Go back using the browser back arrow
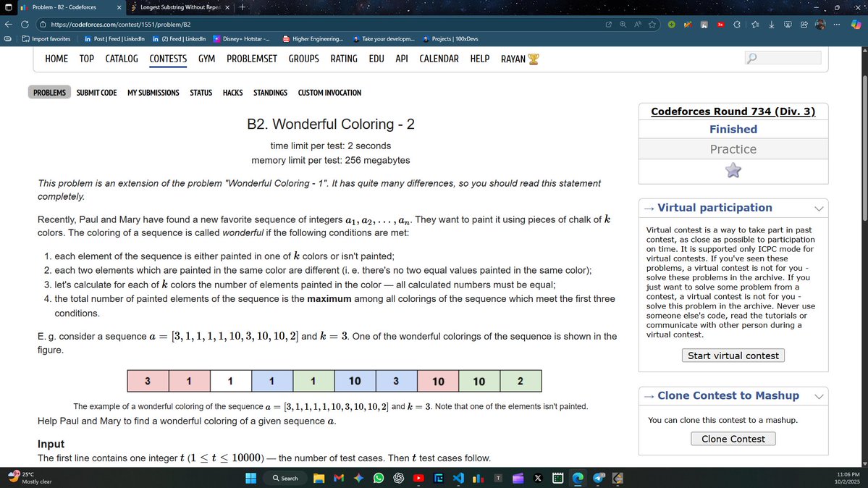Screen dimensions: 868x488 pos(8,25)
